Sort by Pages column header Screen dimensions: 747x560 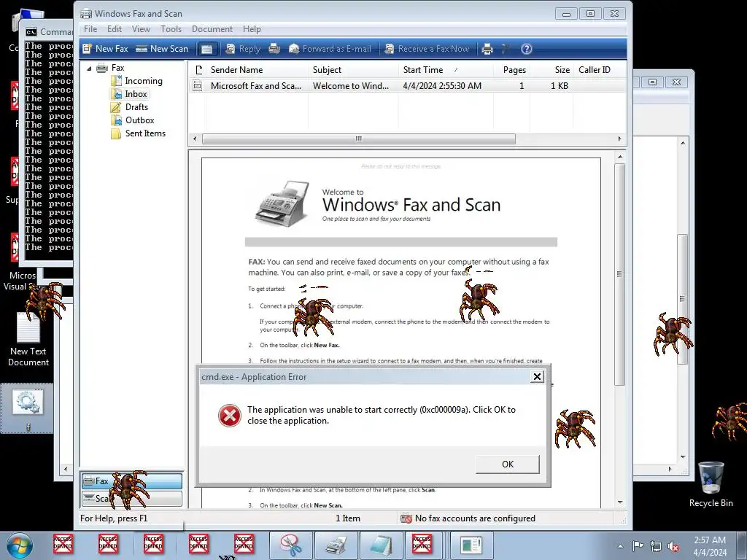[511, 70]
